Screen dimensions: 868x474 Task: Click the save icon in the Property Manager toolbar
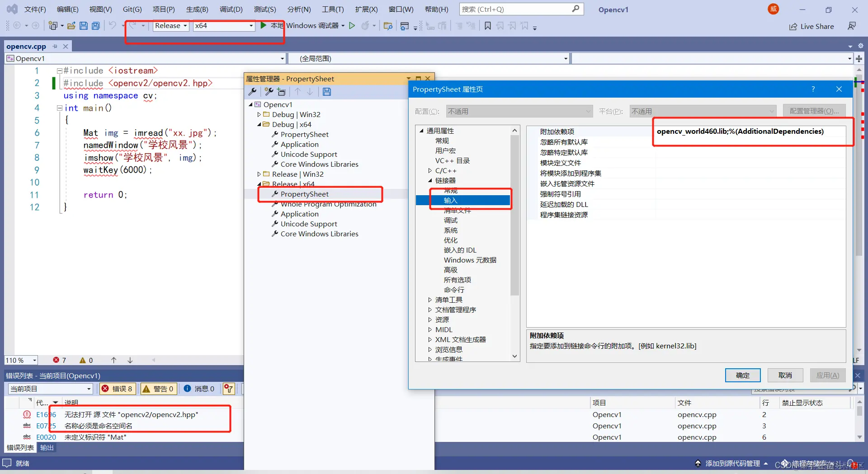pos(327,92)
